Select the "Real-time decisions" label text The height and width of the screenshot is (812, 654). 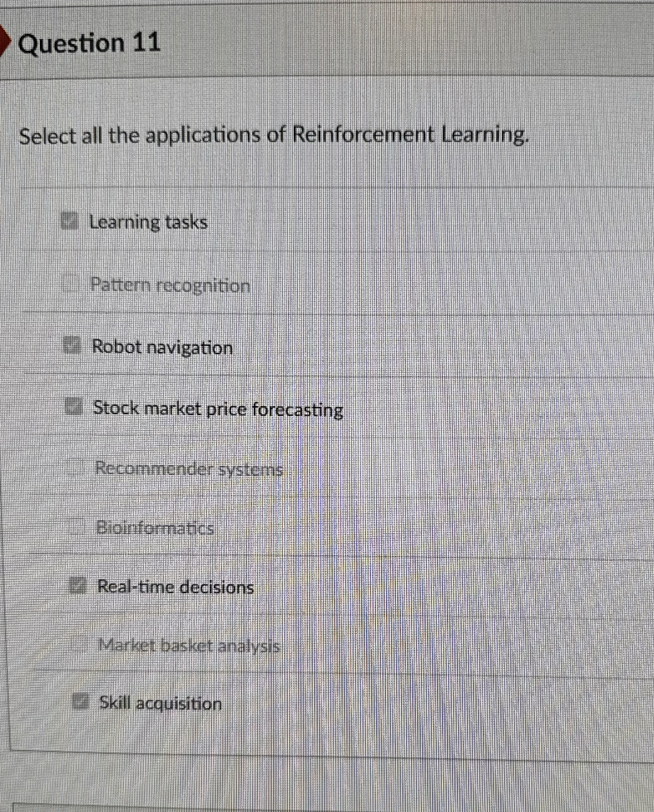coord(175,587)
